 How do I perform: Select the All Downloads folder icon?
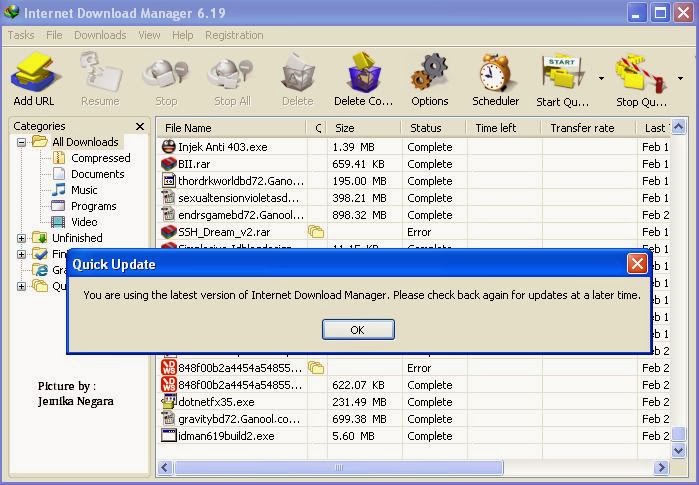pos(40,142)
